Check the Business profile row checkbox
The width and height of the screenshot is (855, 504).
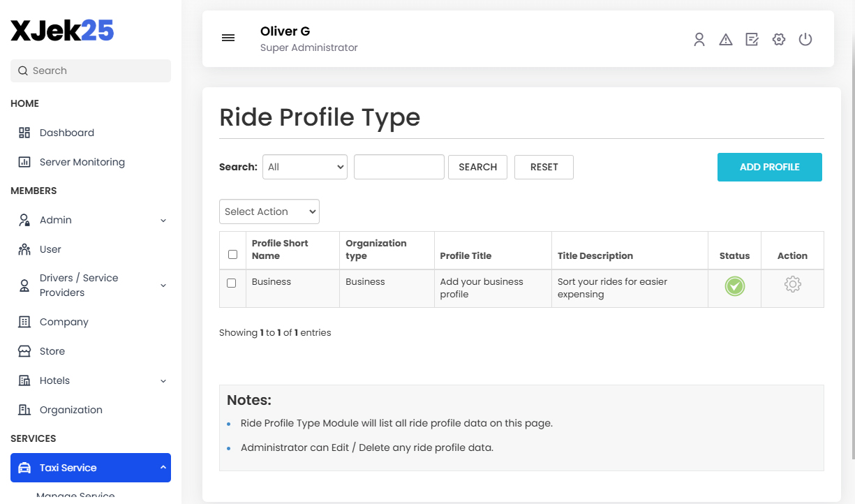point(232,283)
